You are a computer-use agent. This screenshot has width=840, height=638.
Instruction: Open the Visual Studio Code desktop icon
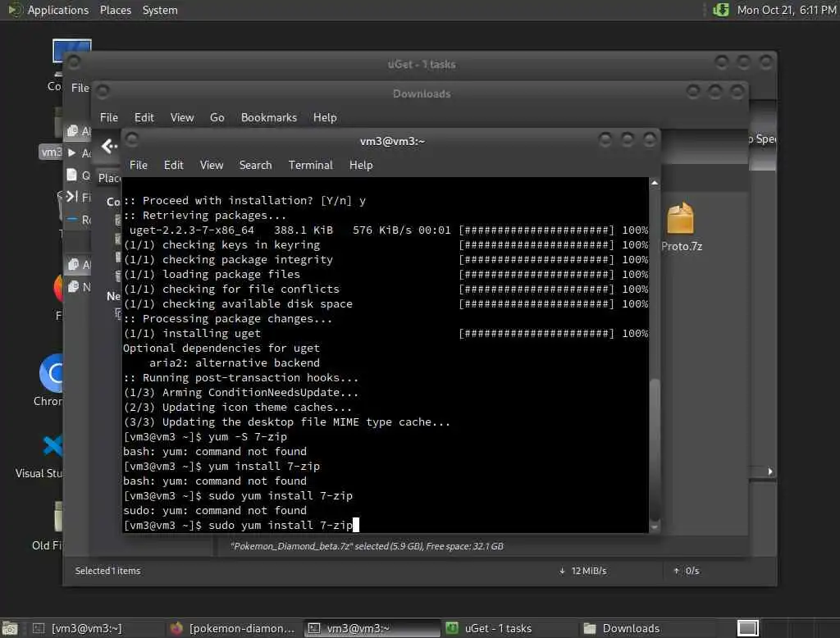[x=40, y=457]
